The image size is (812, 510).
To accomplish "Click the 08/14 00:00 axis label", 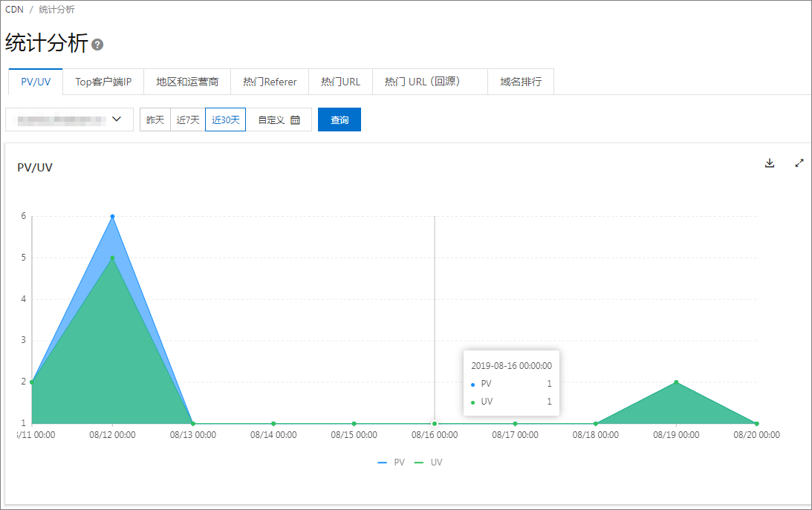I will (273, 435).
